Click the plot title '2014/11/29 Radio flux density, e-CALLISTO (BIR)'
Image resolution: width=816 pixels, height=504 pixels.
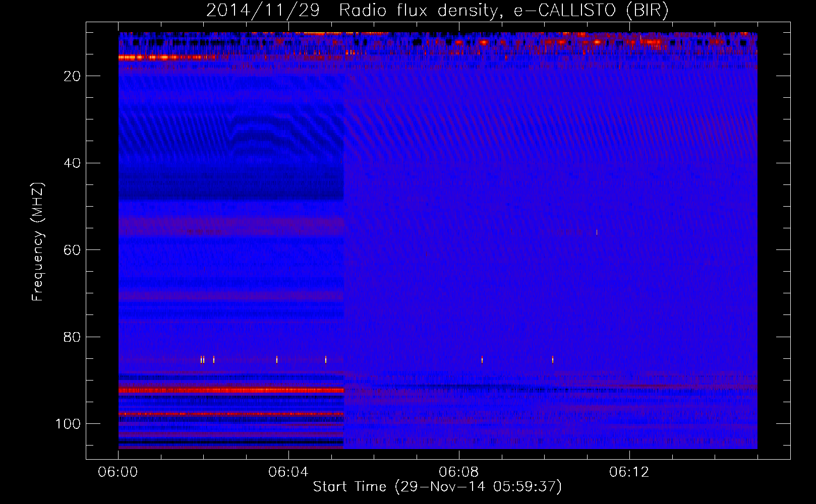(x=437, y=10)
